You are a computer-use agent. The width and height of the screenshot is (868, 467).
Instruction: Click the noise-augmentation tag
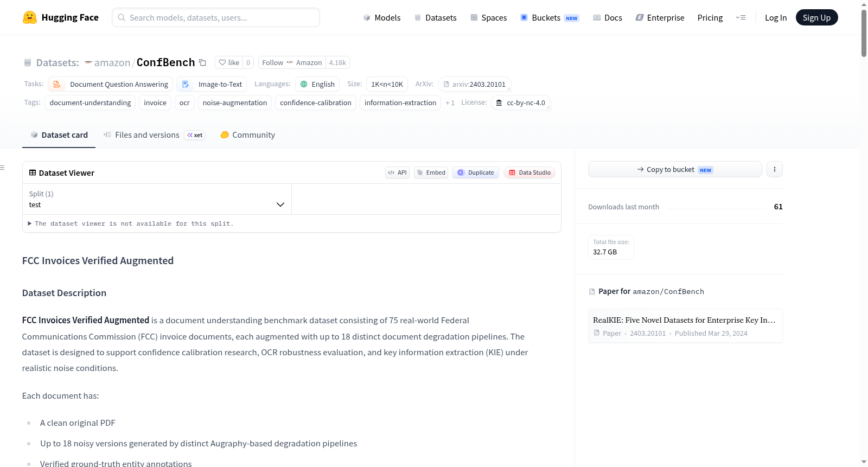[x=235, y=103]
